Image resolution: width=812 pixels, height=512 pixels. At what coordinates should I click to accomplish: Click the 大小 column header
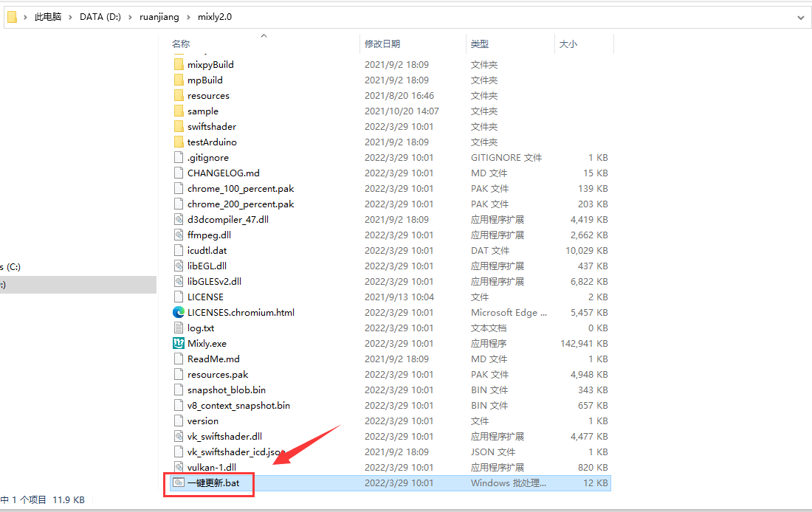pos(568,44)
